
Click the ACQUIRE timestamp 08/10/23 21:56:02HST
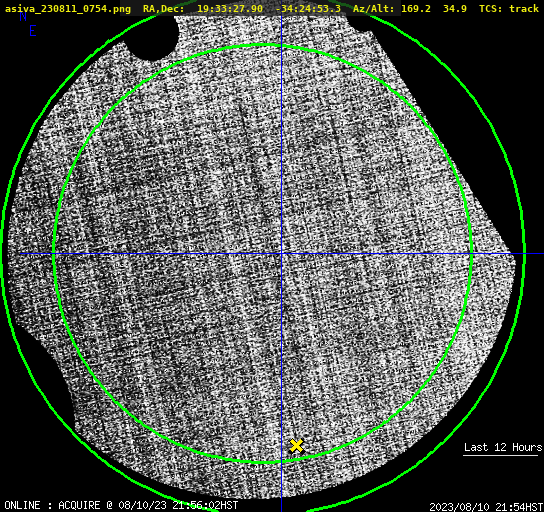[x=178, y=505]
